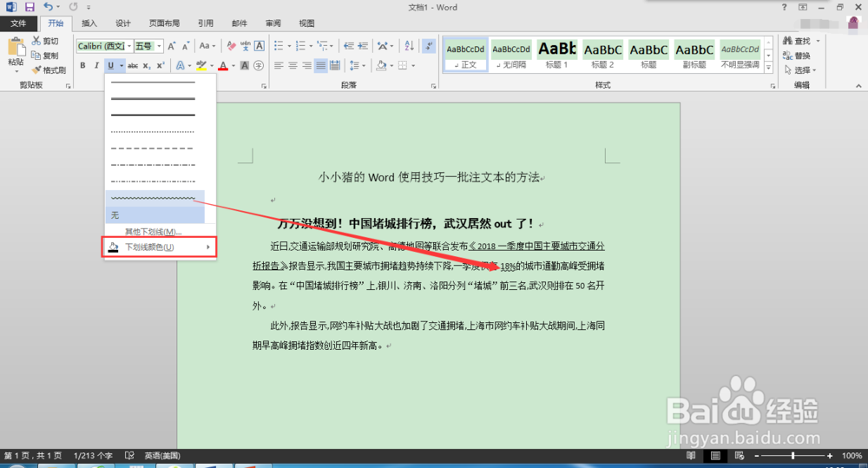
Task: Select the dotted underline style
Action: [153, 131]
